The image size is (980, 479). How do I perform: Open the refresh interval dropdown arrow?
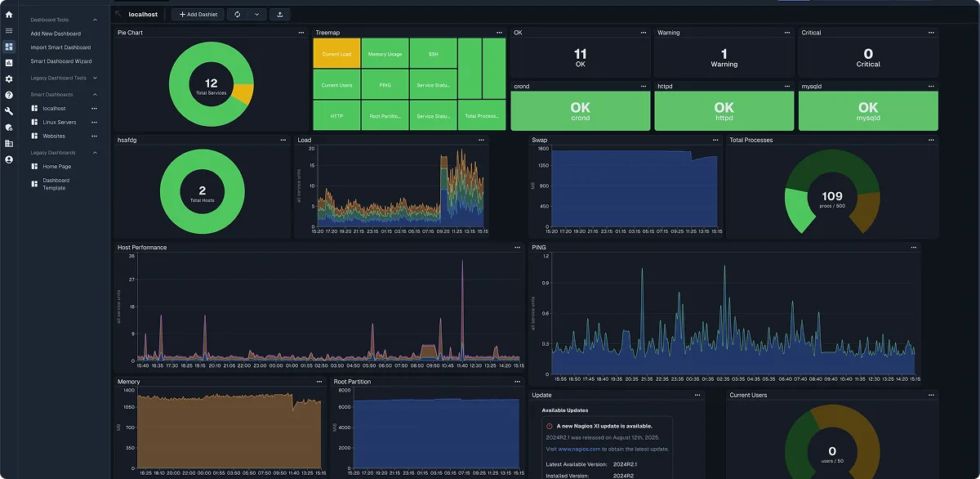[x=256, y=15]
